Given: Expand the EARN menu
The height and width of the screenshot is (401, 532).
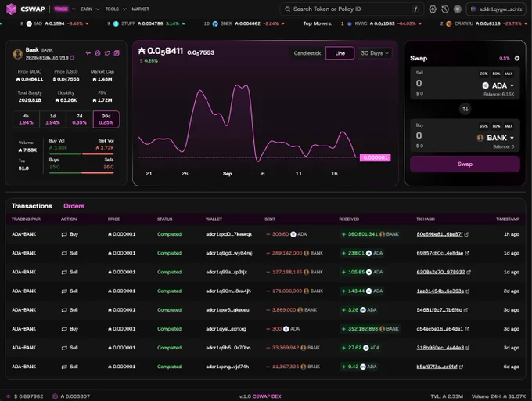Looking at the screenshot, I should tap(90, 9).
